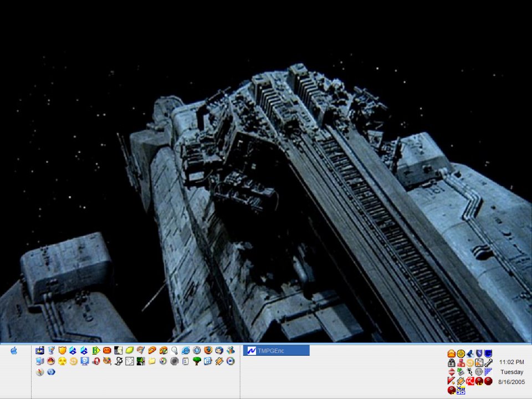Open Thunderbird from quick launch
Screen dimensions: 532x399
click(219, 350)
